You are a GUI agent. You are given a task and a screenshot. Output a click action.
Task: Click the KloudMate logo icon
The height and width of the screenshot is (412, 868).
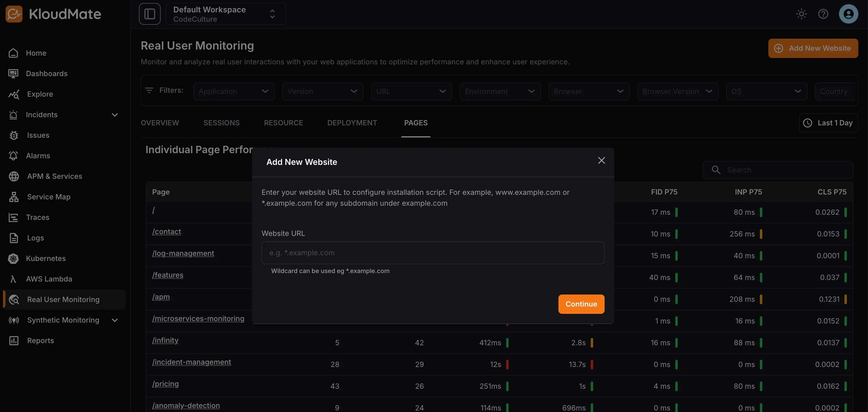coord(14,14)
